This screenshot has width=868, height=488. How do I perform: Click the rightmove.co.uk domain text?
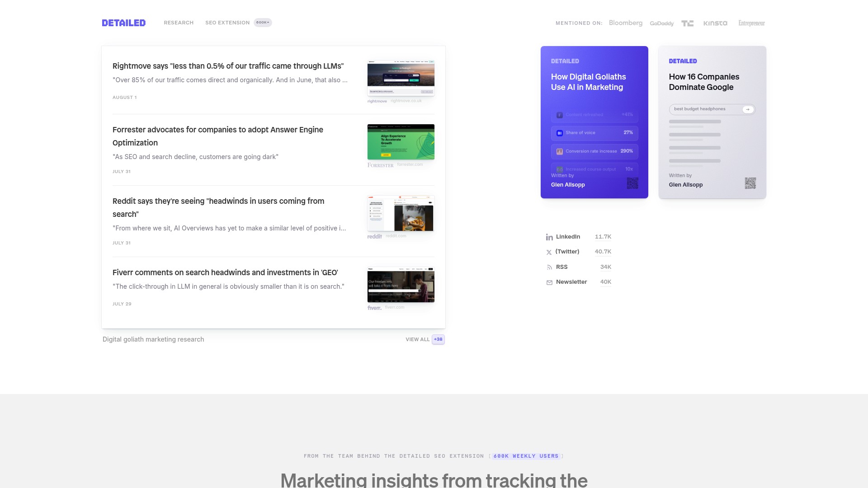(x=406, y=101)
